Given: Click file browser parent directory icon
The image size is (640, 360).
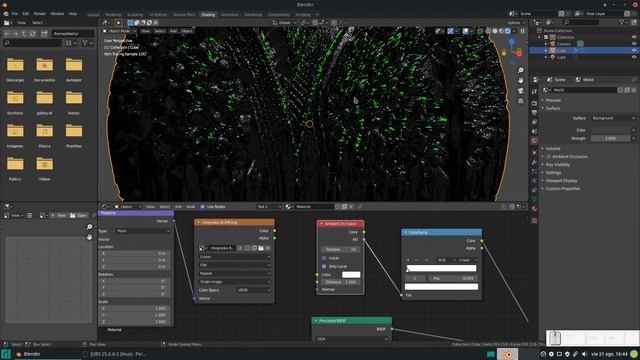Looking at the screenshot, I should click(x=24, y=33).
